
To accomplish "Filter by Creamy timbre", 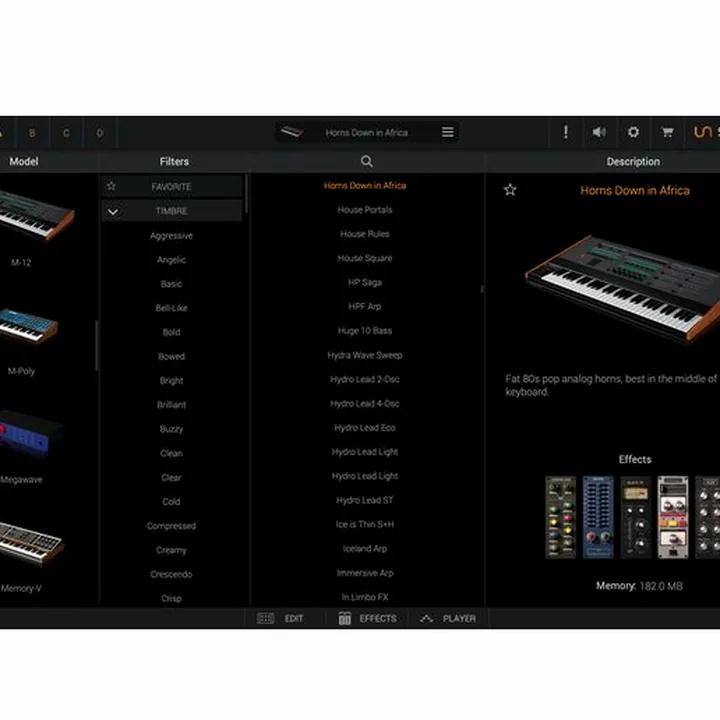I will (x=171, y=550).
